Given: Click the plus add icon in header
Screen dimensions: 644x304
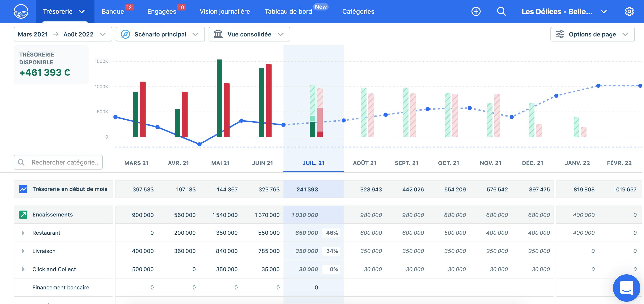Looking at the screenshot, I should click(x=476, y=11).
